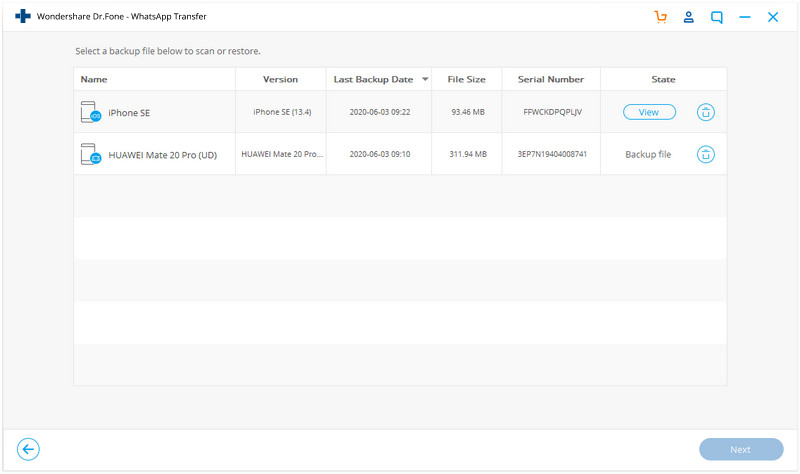Close the Dr.Fone window

pyautogui.click(x=773, y=17)
